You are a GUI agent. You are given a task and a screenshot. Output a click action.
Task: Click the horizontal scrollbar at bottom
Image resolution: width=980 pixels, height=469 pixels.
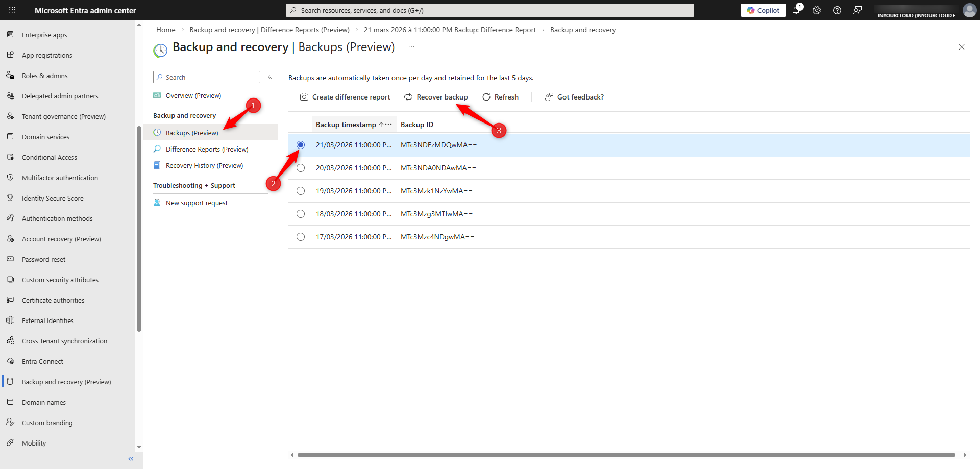(626, 455)
